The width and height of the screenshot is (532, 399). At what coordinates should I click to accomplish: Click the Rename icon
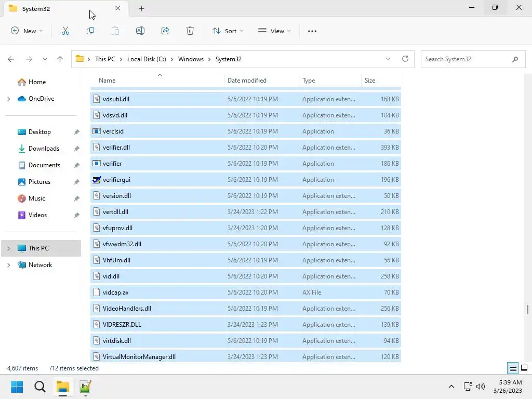[x=140, y=31]
